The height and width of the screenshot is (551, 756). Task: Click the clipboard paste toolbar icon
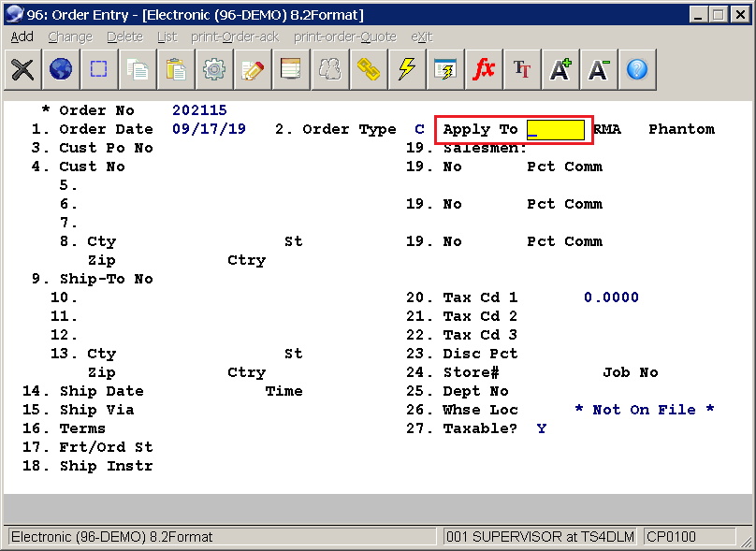tap(176, 69)
